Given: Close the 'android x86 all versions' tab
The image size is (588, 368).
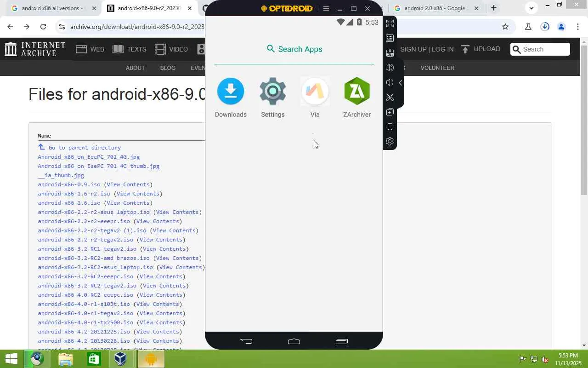Looking at the screenshot, I should [x=94, y=8].
